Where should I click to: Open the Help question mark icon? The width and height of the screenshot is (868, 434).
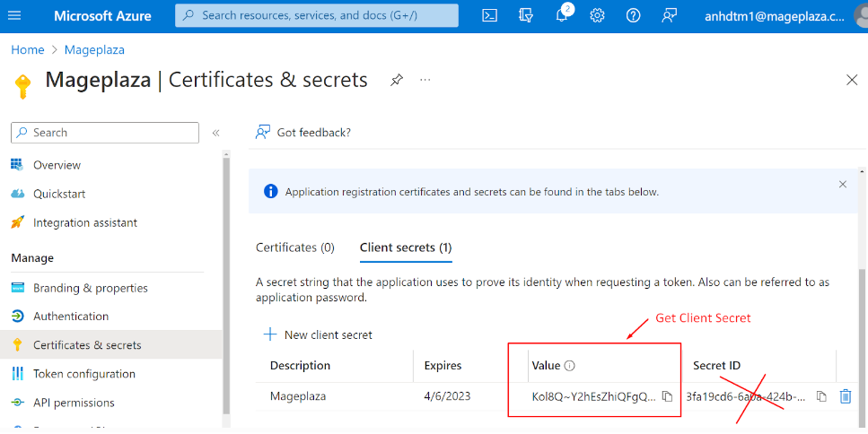pos(634,15)
